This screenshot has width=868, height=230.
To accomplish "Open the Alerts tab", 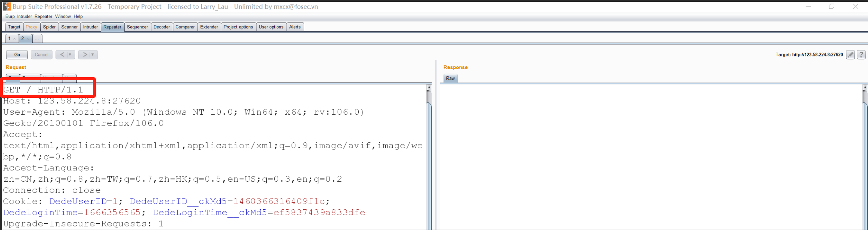I will (x=295, y=27).
